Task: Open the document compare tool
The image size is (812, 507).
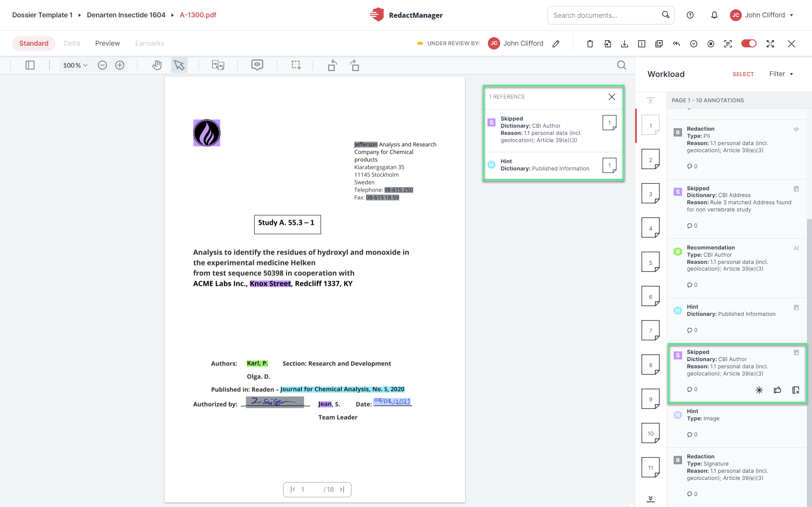Action: pyautogui.click(x=218, y=65)
